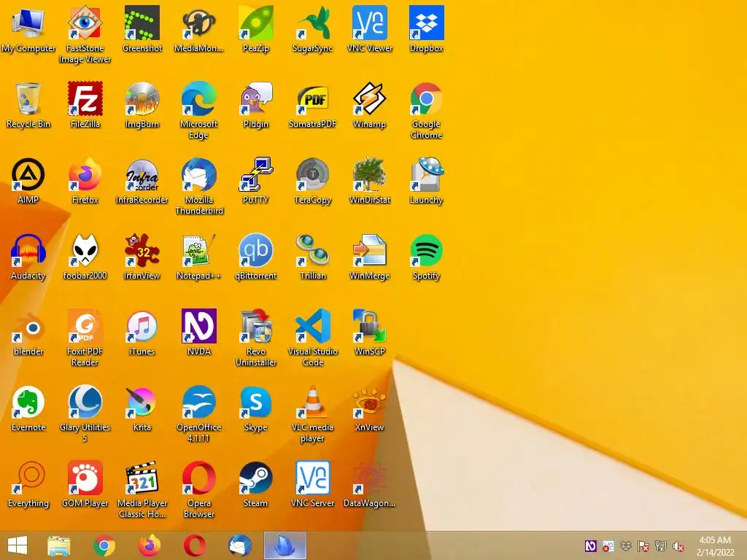Click the Greenshot desktop shortcut
Image resolution: width=747 pixels, height=560 pixels.
(142, 23)
